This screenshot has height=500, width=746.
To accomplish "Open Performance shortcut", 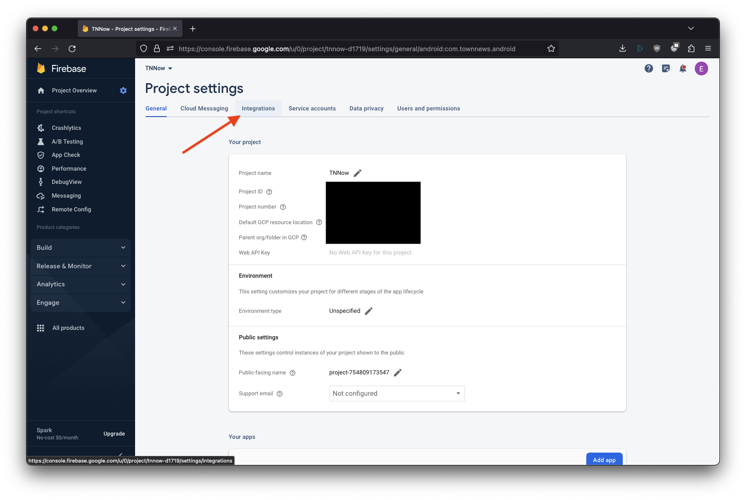I will [69, 169].
